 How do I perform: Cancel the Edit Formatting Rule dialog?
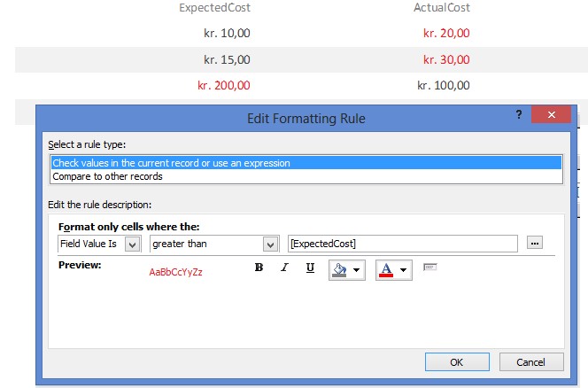tap(531, 362)
